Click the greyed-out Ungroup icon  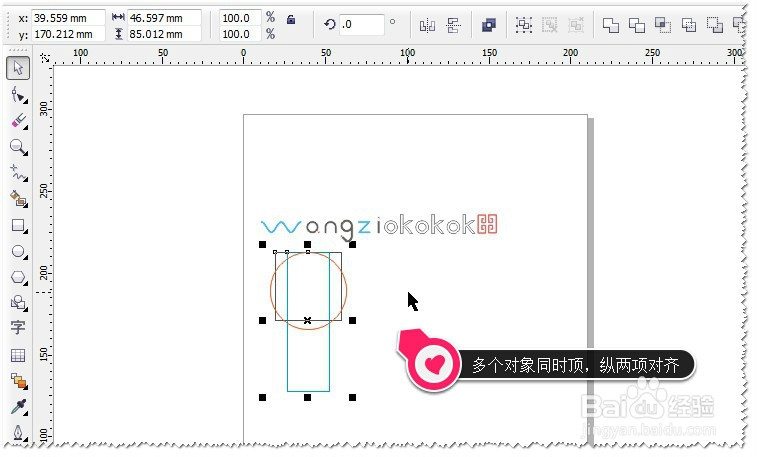click(549, 25)
